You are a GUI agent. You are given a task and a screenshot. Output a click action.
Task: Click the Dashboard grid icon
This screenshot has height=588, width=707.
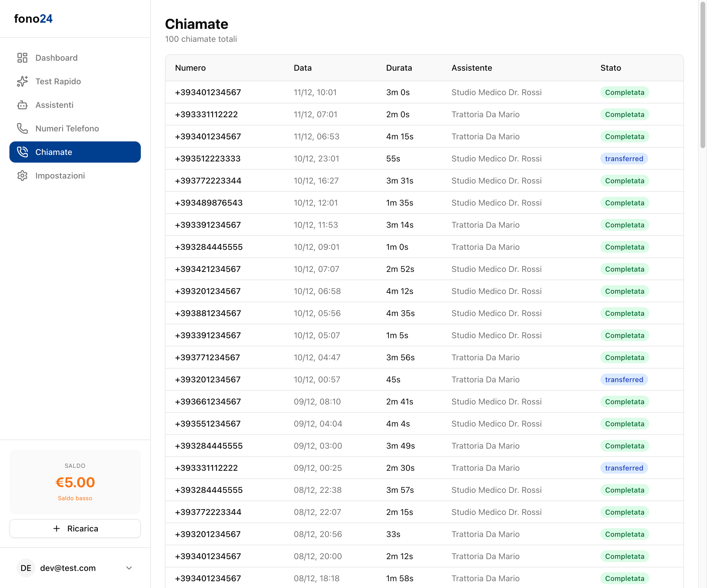(22, 57)
